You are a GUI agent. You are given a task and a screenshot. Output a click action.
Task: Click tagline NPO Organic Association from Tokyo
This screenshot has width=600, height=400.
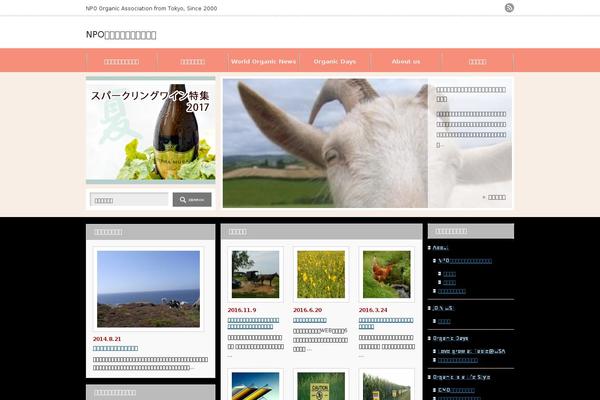pos(151,8)
